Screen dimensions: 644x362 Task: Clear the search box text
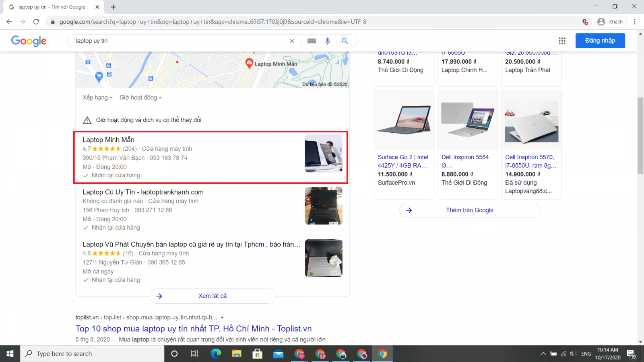292,41
